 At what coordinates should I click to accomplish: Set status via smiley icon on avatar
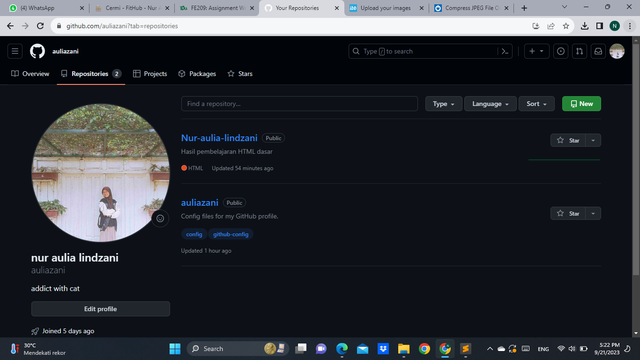point(160,218)
